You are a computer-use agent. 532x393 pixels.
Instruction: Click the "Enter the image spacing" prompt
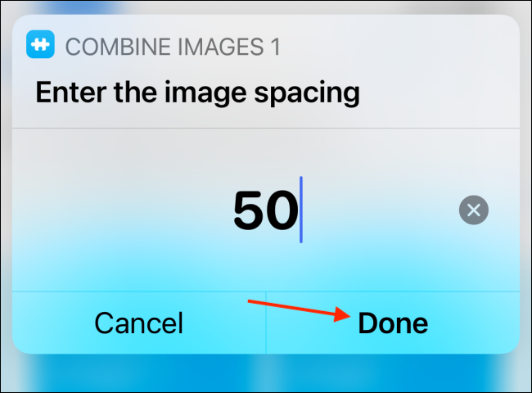pyautogui.click(x=197, y=92)
